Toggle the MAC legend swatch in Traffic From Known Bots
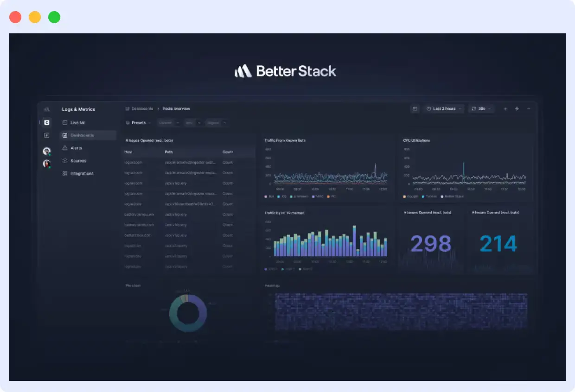The height and width of the screenshot is (392, 575). tap(313, 196)
